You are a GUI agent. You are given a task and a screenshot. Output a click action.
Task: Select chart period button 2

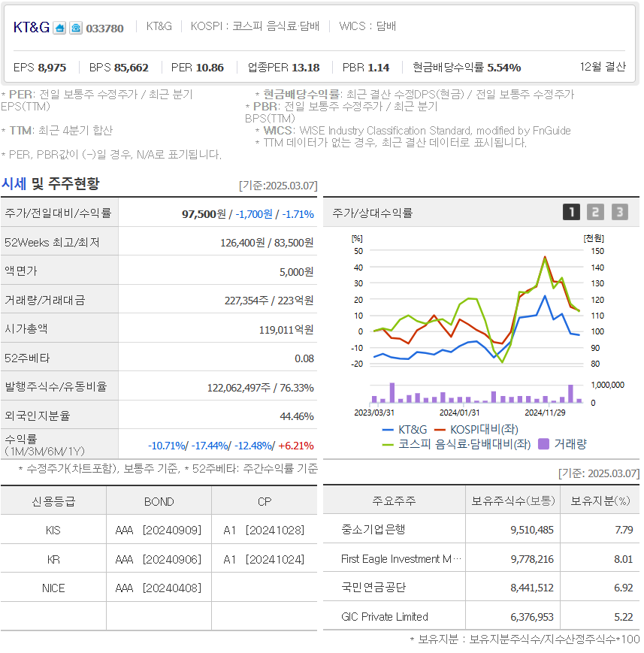coord(595,212)
